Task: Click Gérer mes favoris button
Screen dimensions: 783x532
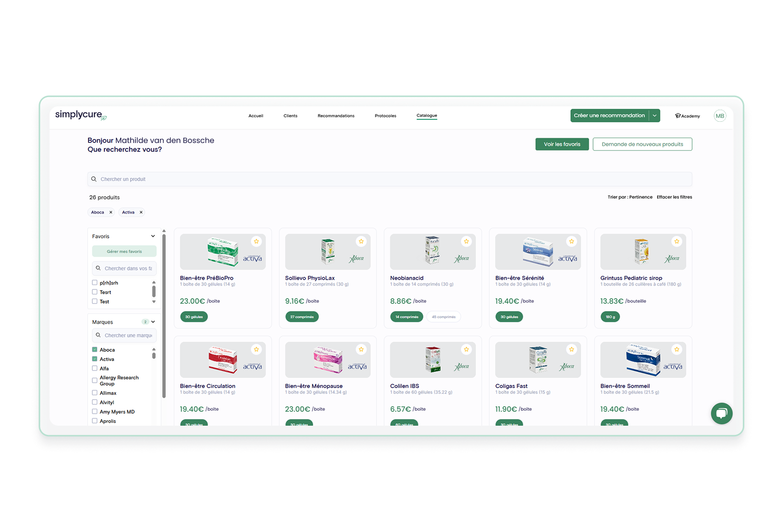Action: tap(124, 251)
